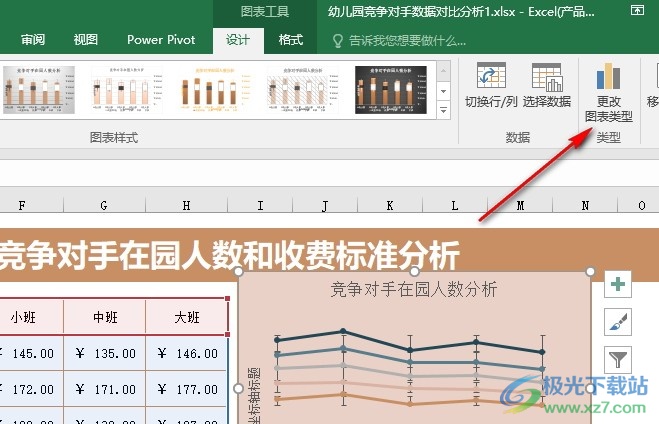Select column K header
Viewport: 659px width, 424px height.
pyautogui.click(x=390, y=205)
